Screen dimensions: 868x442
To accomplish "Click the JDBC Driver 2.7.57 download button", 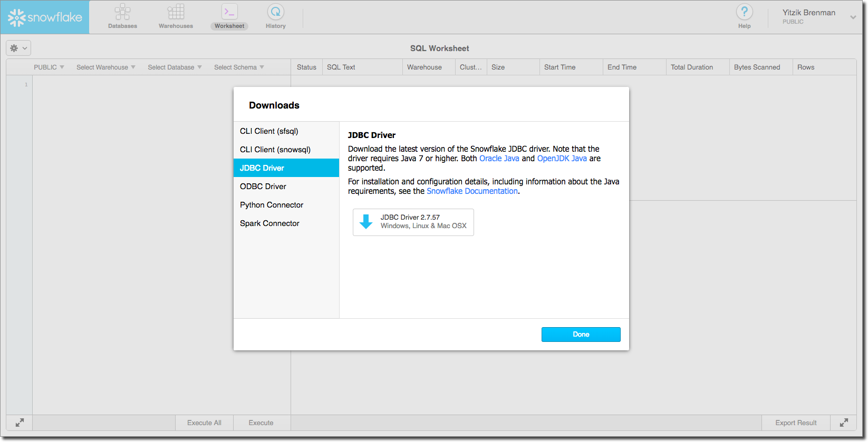I will [413, 222].
